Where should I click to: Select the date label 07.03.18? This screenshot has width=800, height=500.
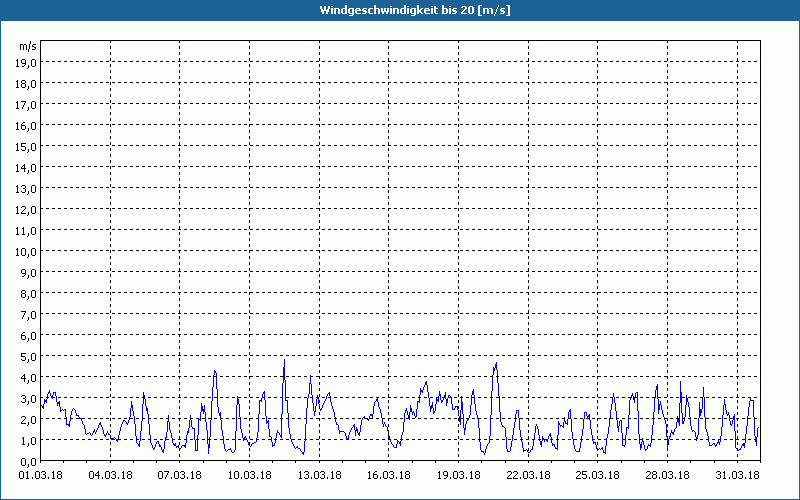click(180, 476)
